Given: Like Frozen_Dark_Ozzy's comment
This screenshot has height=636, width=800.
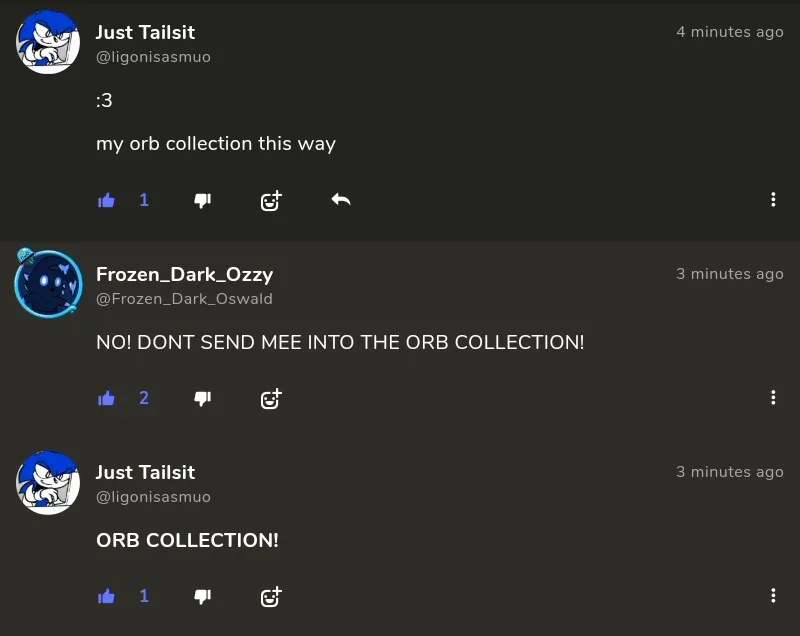Looking at the screenshot, I should tap(107, 398).
